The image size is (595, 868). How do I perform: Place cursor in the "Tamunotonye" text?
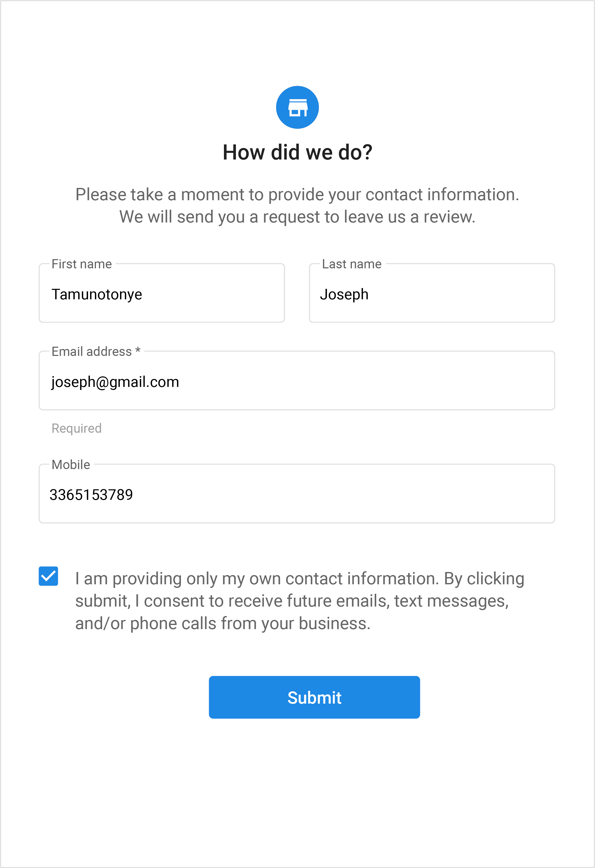(97, 294)
